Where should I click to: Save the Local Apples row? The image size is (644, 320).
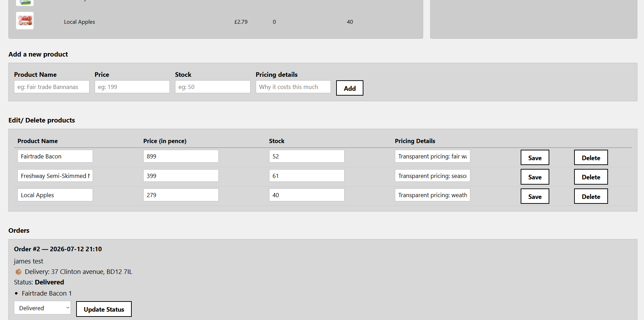[x=535, y=196]
